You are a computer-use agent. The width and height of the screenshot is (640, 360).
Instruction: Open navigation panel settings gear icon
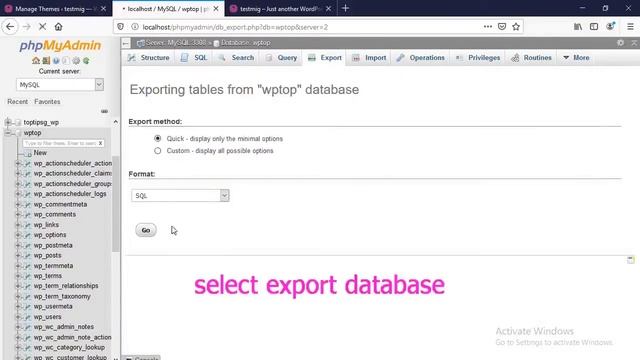[x=76, y=61]
